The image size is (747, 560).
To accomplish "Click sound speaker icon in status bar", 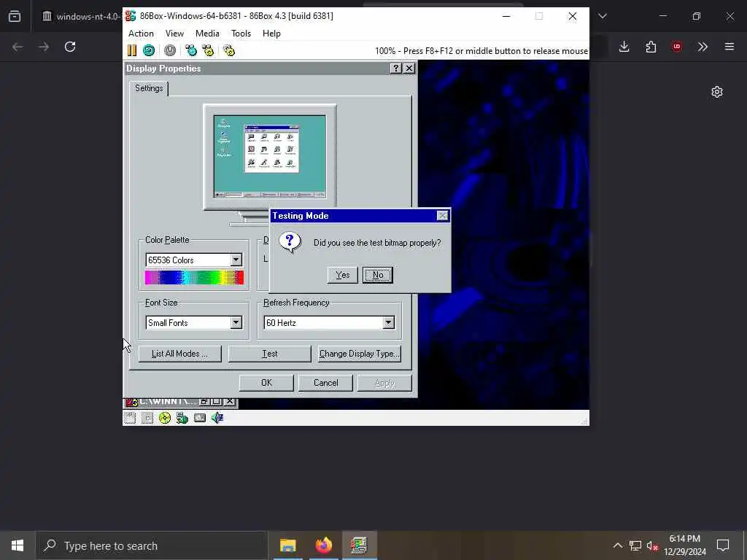I will point(217,418).
